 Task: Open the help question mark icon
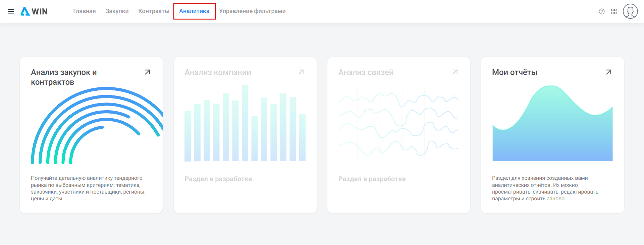[x=601, y=11]
